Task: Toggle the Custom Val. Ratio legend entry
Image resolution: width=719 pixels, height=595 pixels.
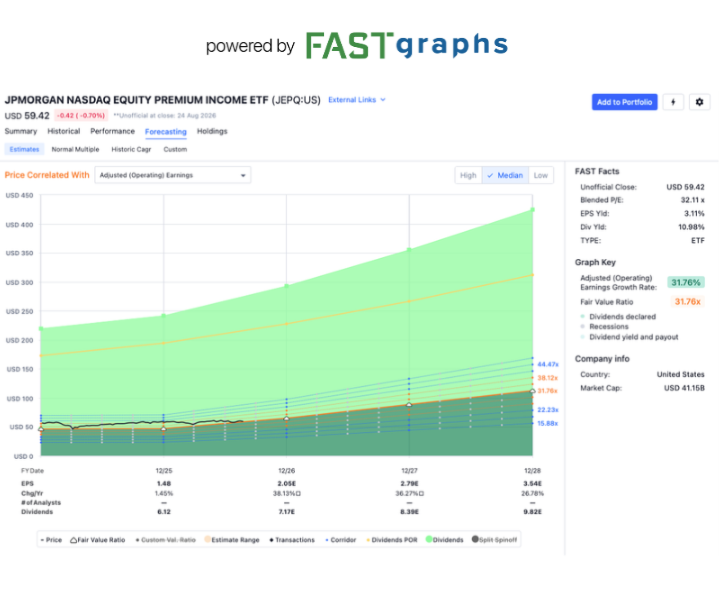Action: 166,540
